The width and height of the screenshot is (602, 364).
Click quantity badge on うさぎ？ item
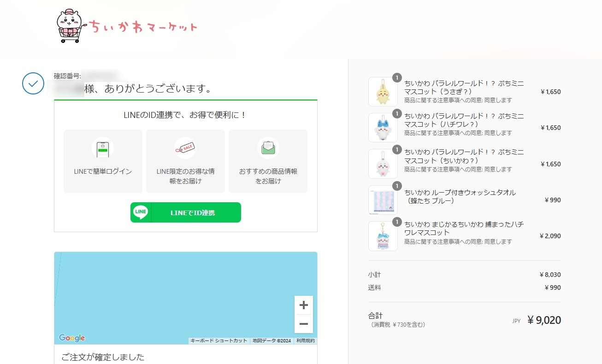tap(397, 77)
